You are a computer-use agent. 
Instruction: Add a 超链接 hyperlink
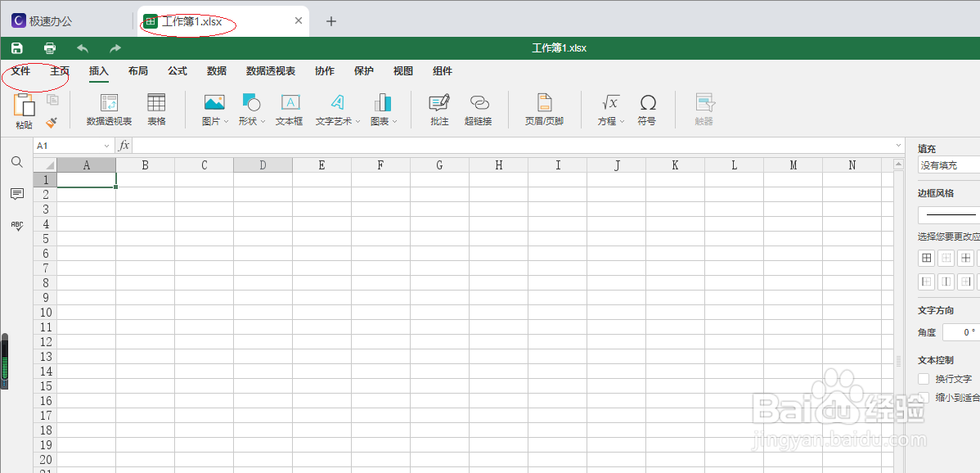coord(479,109)
